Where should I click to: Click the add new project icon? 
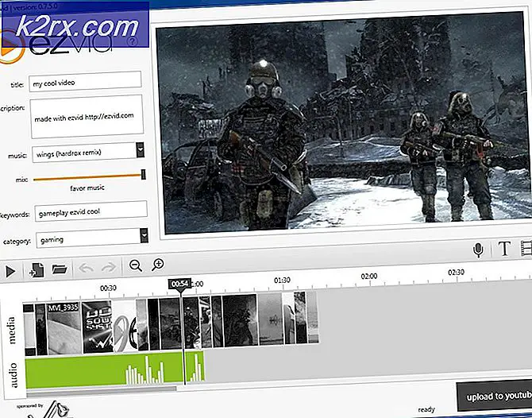click(37, 271)
